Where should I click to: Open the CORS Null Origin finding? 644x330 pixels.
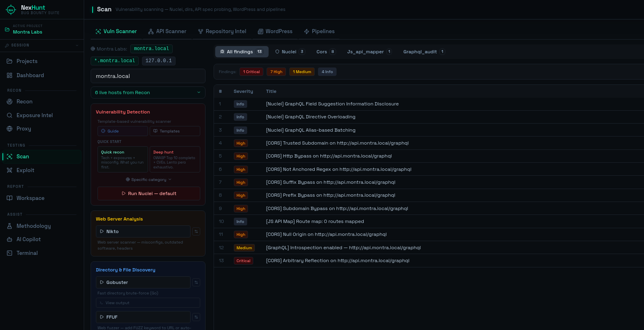coord(429,235)
